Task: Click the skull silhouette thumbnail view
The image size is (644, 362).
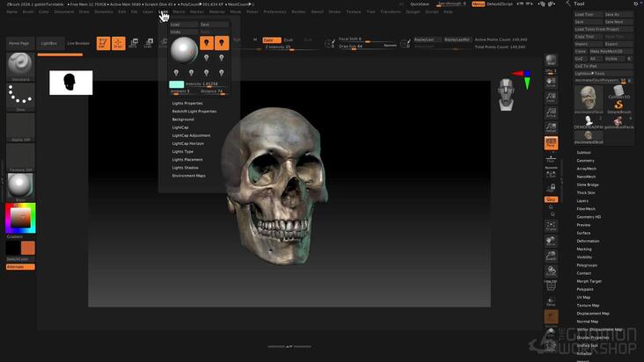Action: point(71,83)
